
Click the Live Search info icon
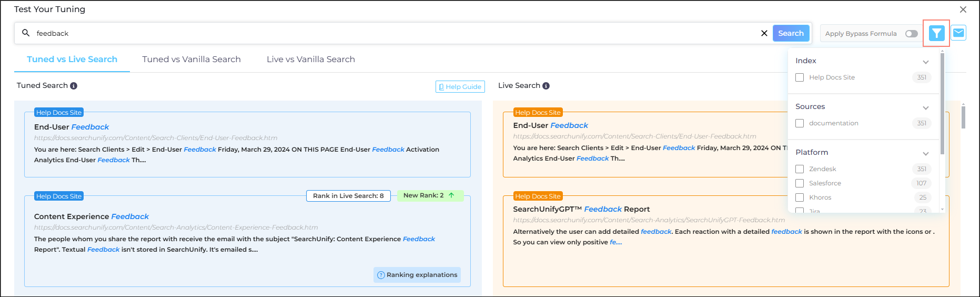546,86
